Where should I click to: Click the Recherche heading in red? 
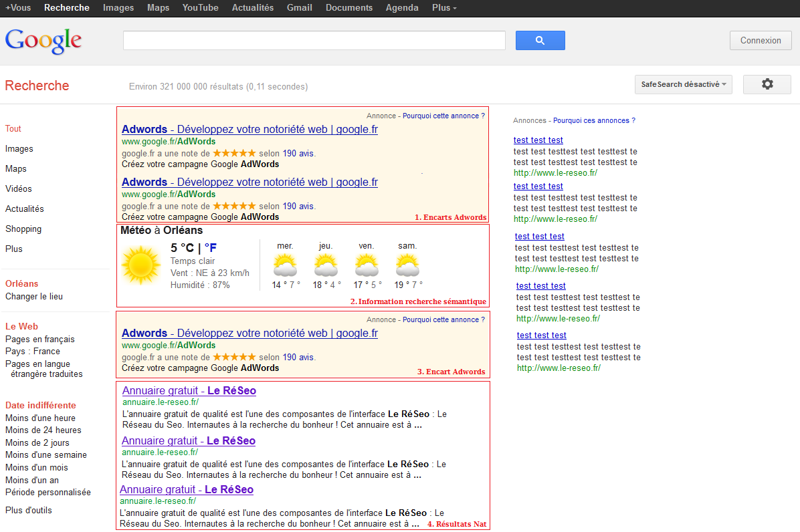click(x=37, y=86)
